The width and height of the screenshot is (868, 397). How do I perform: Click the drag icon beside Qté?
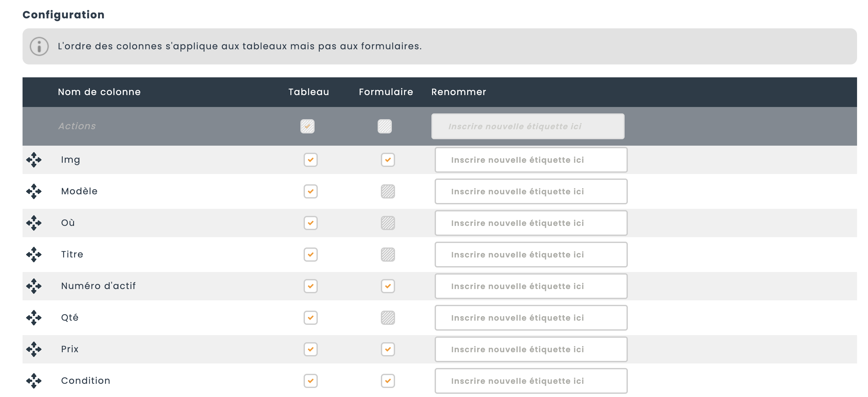[x=34, y=317]
